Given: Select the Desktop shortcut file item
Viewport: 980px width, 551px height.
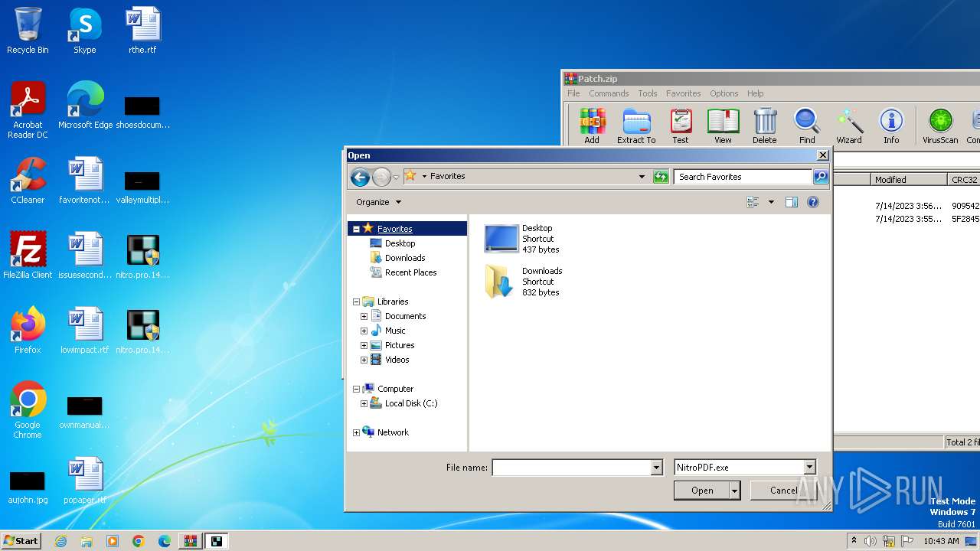Looking at the screenshot, I should coord(523,239).
